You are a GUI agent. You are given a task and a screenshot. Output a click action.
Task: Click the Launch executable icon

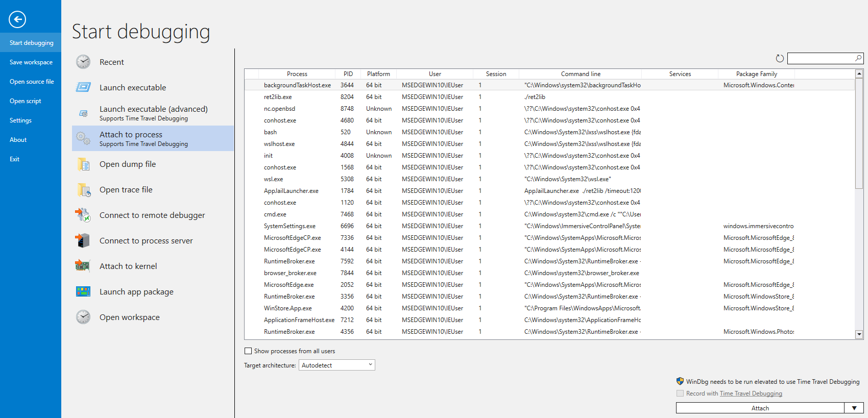[x=83, y=87]
